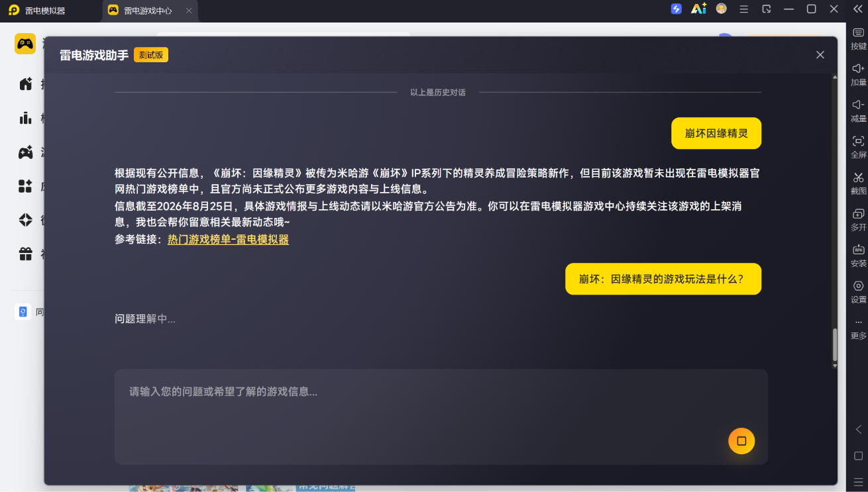Click the 以上是历史对话 divider label
Screen dimensions: 868x492
pos(438,93)
